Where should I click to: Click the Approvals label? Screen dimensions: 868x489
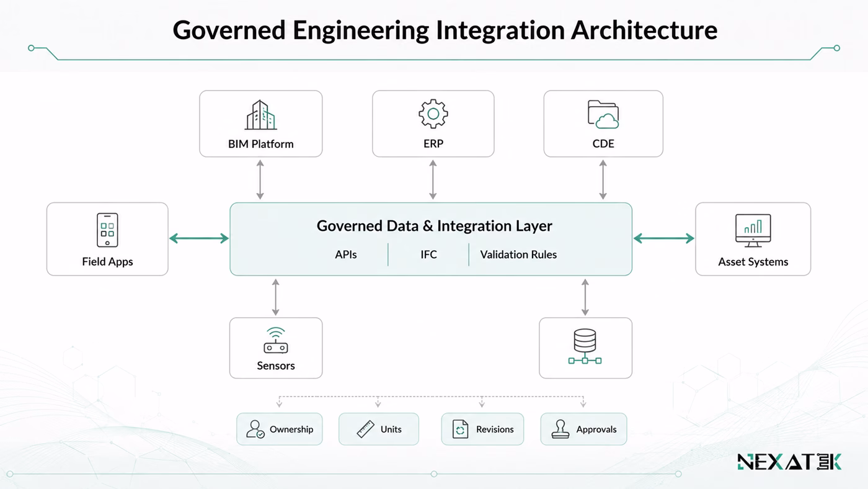tap(596, 429)
